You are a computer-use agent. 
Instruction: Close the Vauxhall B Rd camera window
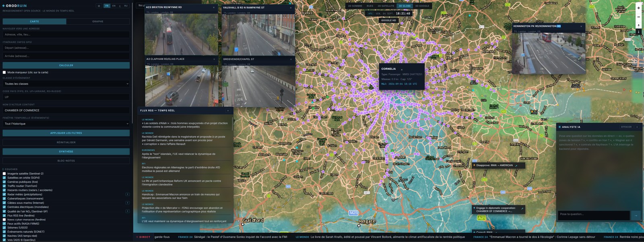(x=291, y=8)
